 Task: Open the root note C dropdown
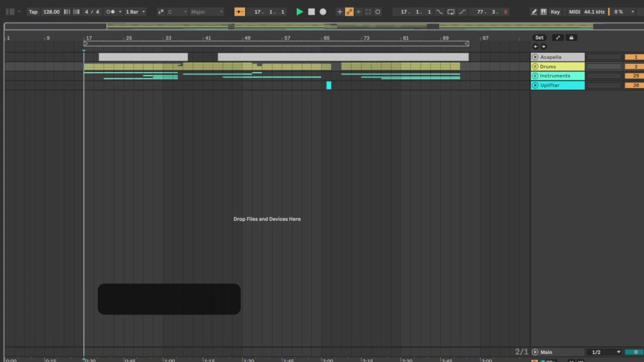tap(177, 12)
